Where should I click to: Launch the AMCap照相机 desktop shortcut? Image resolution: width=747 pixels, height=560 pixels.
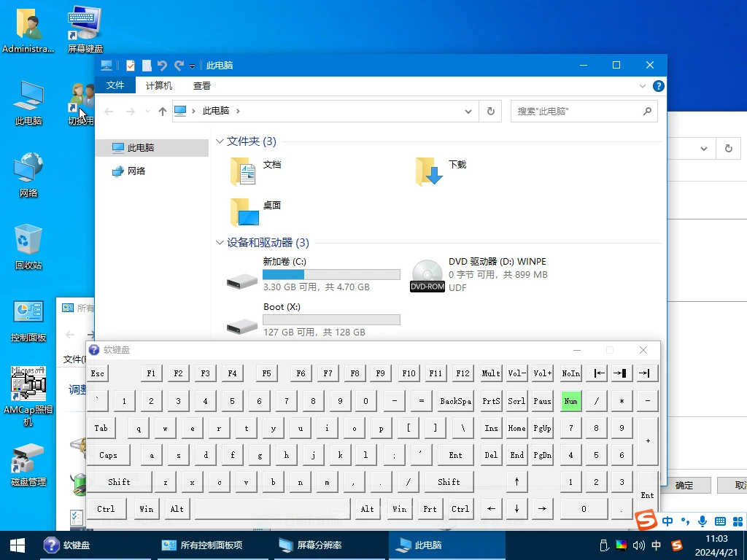coord(28,396)
